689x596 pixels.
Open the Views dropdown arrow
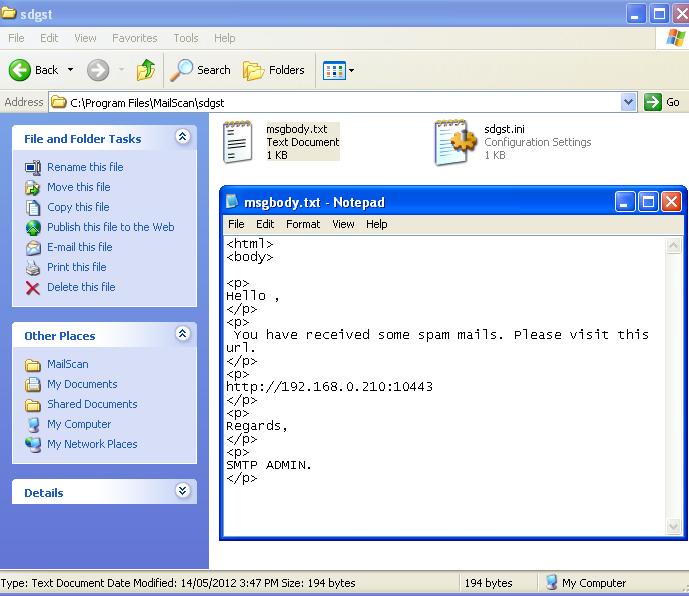(x=352, y=70)
